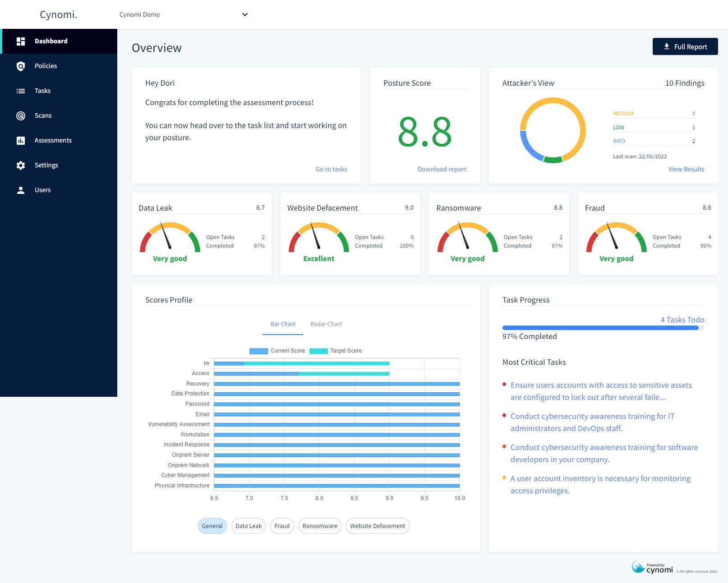Click the Hr bar in Scores Profile chart
Image resolution: width=728 pixels, height=583 pixels.
tap(301, 363)
